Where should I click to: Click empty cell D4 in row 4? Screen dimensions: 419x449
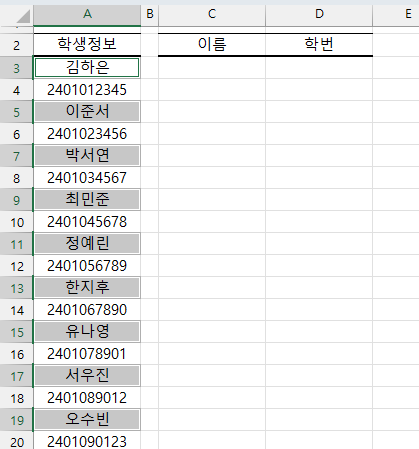(x=319, y=90)
